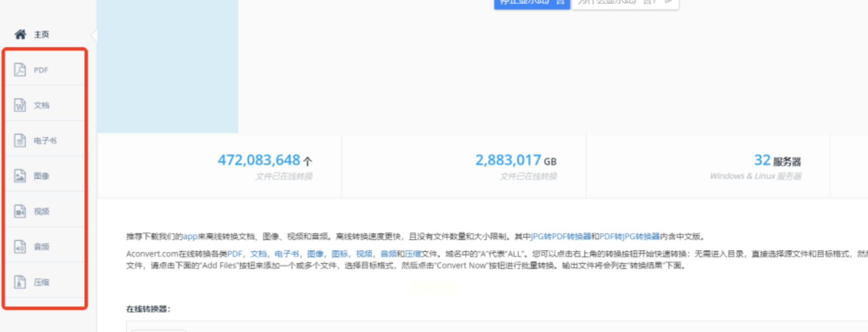The height and width of the screenshot is (332, 868).
Task: Select the PDF file icon in sidebar
Action: click(20, 70)
